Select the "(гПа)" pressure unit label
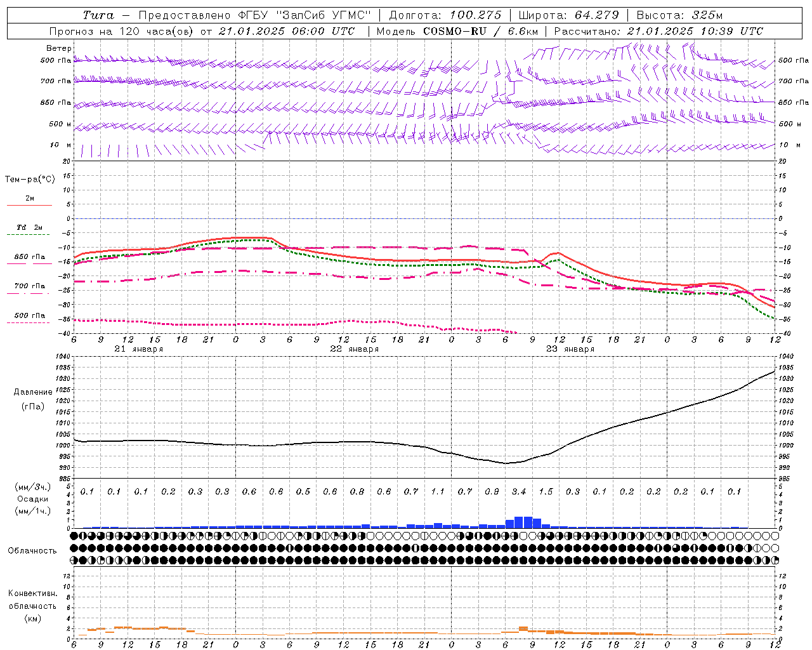The image size is (812, 650). pos(33,406)
